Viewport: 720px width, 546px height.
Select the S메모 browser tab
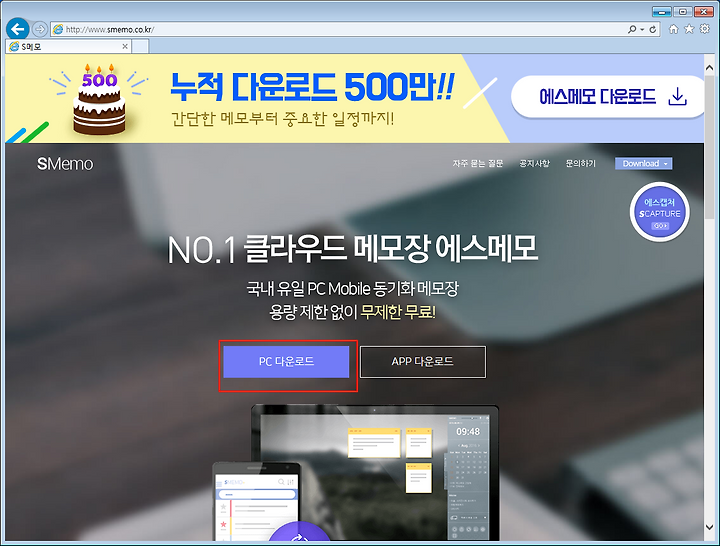click(68, 46)
